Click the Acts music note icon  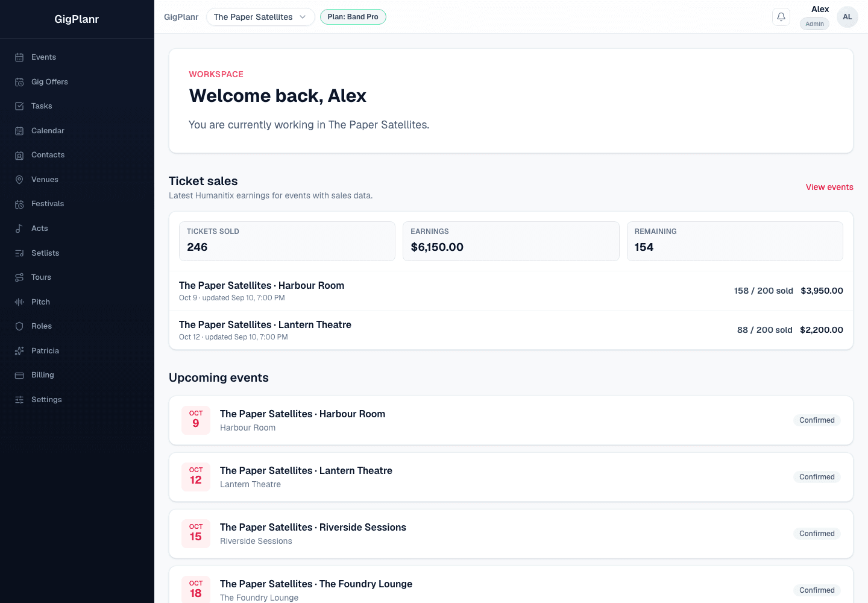pyautogui.click(x=19, y=229)
